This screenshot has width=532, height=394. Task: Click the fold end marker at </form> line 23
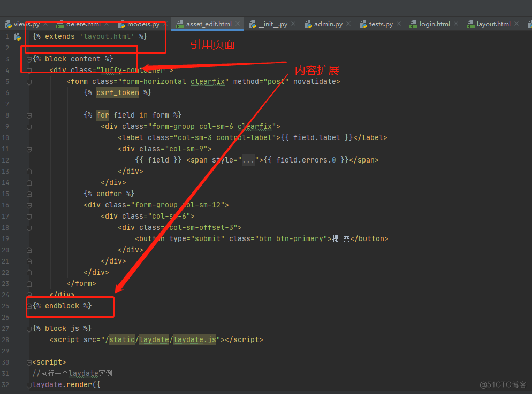coord(29,284)
